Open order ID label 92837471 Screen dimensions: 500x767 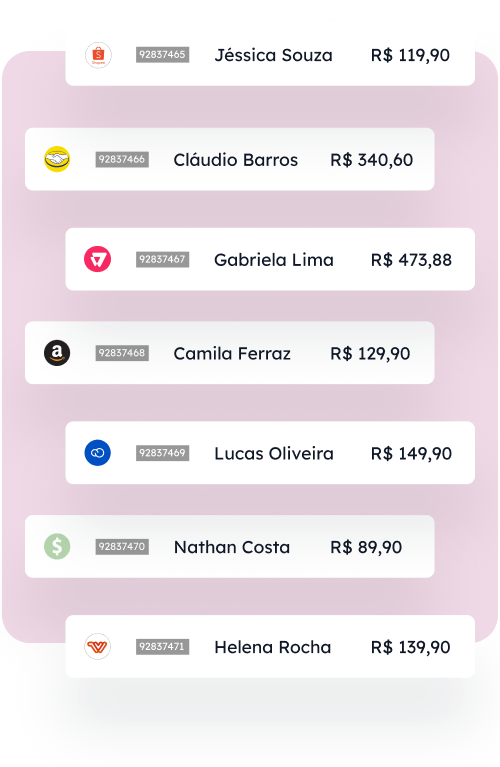point(162,647)
